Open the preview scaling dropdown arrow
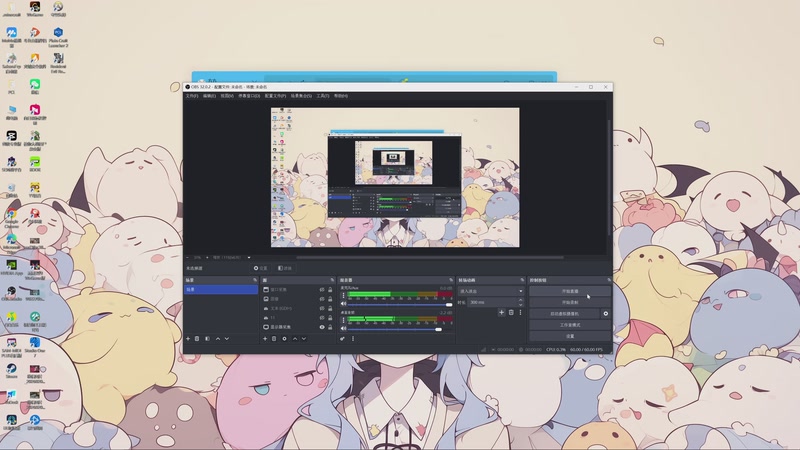Screen dimensions: 800x450 (249, 257)
